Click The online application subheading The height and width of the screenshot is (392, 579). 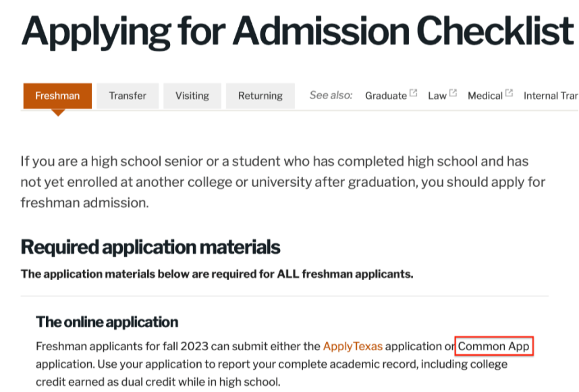[x=107, y=321]
